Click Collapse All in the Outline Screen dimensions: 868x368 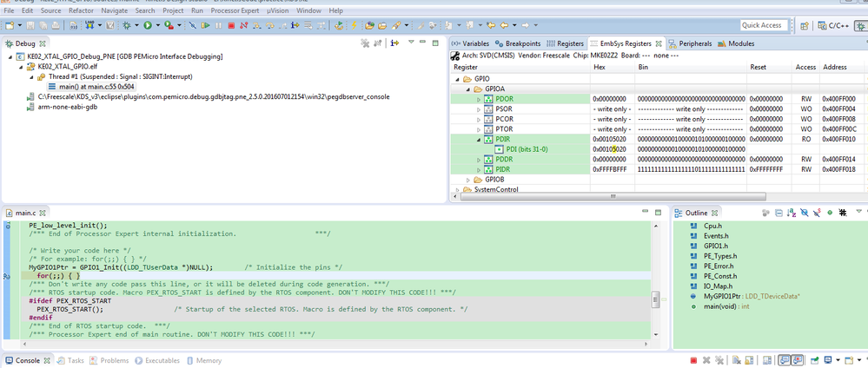[779, 212]
